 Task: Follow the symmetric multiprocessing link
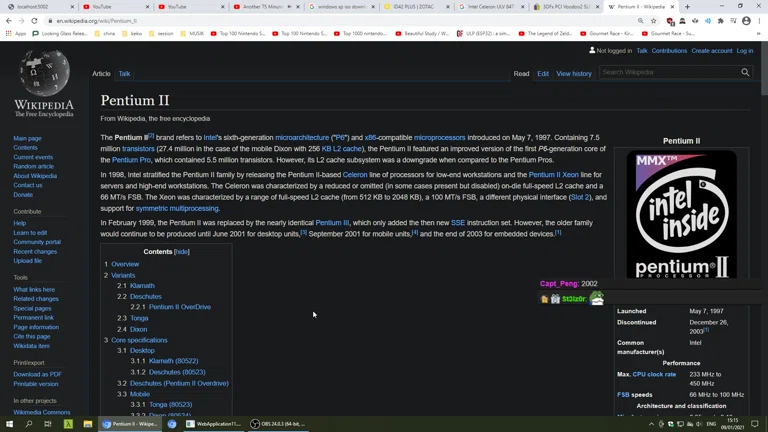point(177,209)
